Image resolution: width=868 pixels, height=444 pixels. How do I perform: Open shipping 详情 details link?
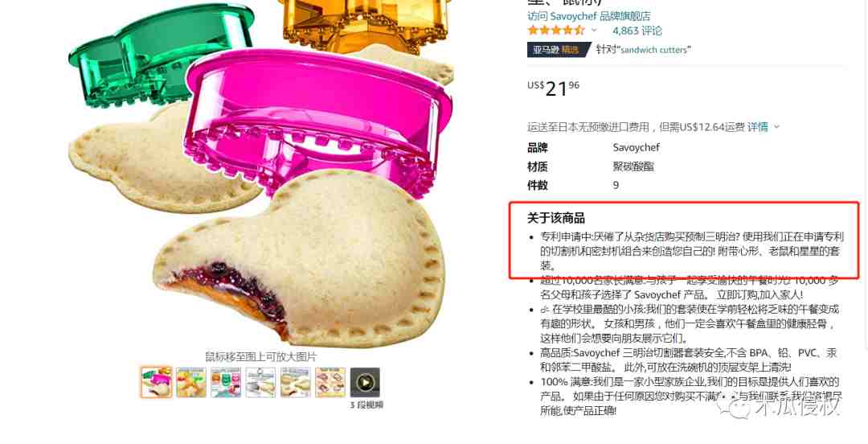(757, 127)
